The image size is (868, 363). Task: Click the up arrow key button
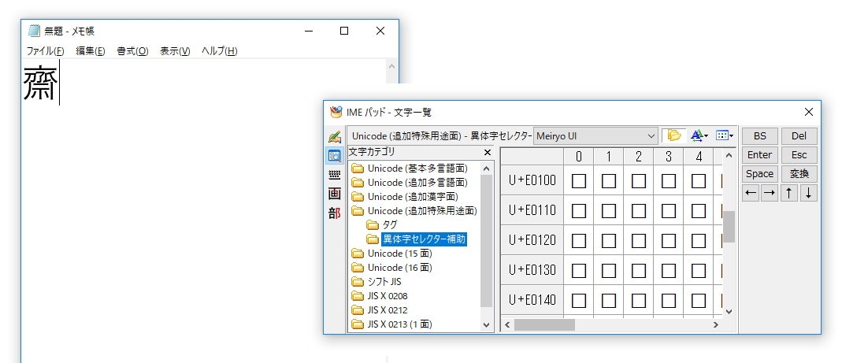click(x=788, y=193)
